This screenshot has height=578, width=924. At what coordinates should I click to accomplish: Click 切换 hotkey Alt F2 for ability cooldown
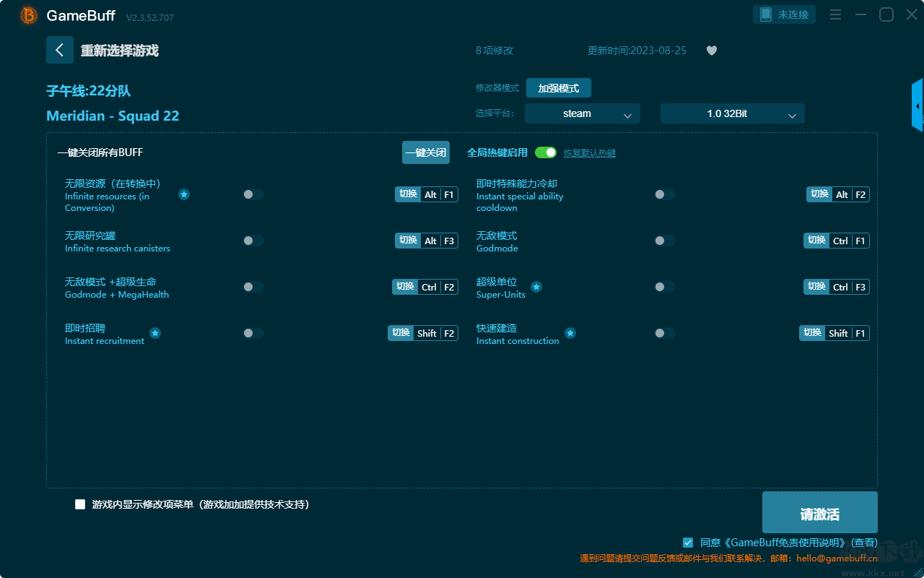[x=838, y=194]
